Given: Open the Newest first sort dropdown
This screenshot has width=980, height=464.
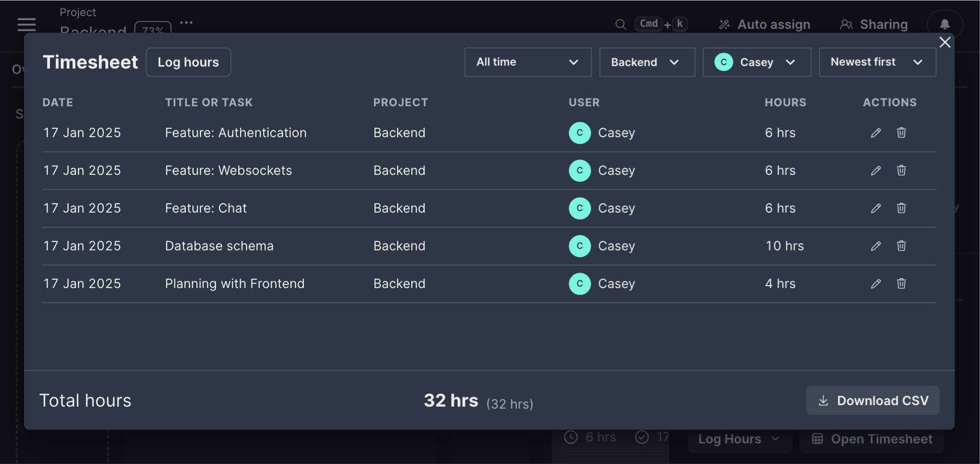Looking at the screenshot, I should pyautogui.click(x=878, y=62).
